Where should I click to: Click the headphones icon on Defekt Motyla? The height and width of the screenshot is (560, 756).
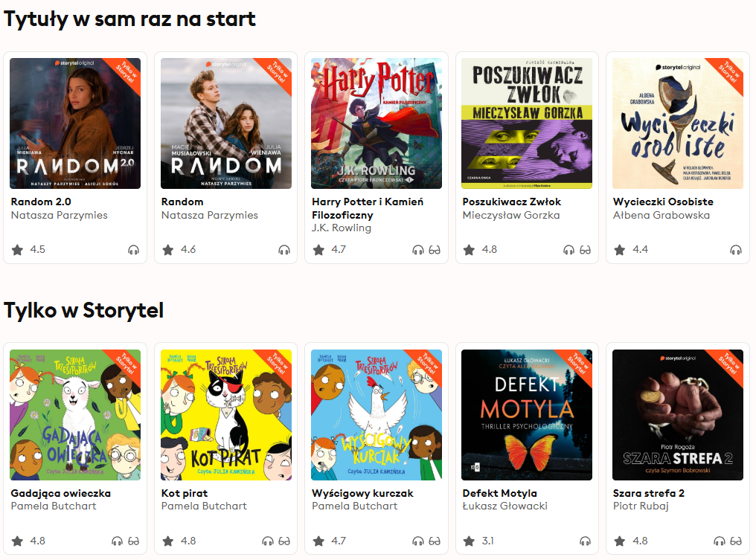586,541
